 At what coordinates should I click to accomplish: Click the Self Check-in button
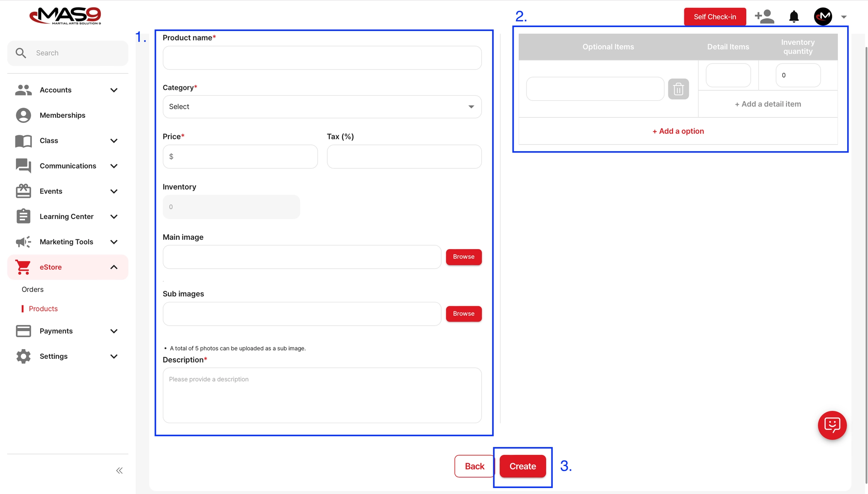point(715,17)
